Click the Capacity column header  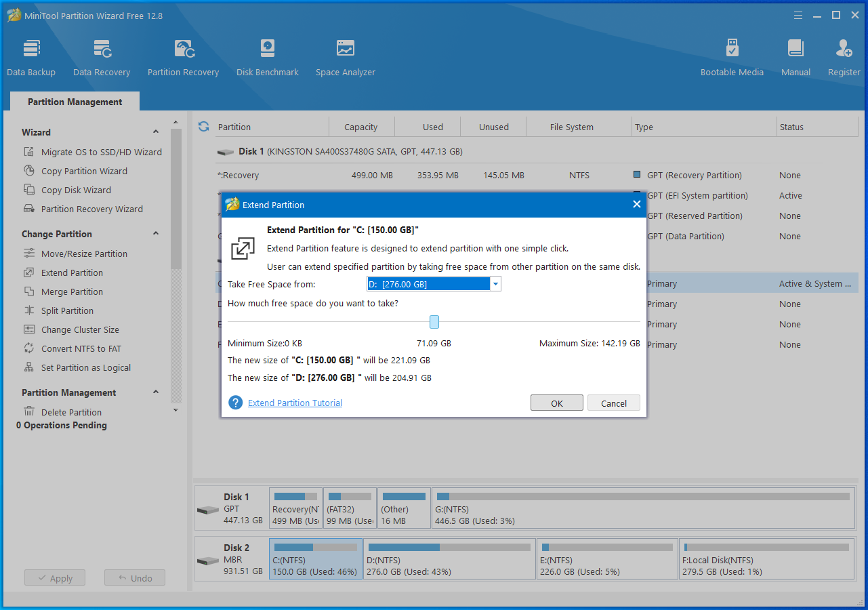361,127
